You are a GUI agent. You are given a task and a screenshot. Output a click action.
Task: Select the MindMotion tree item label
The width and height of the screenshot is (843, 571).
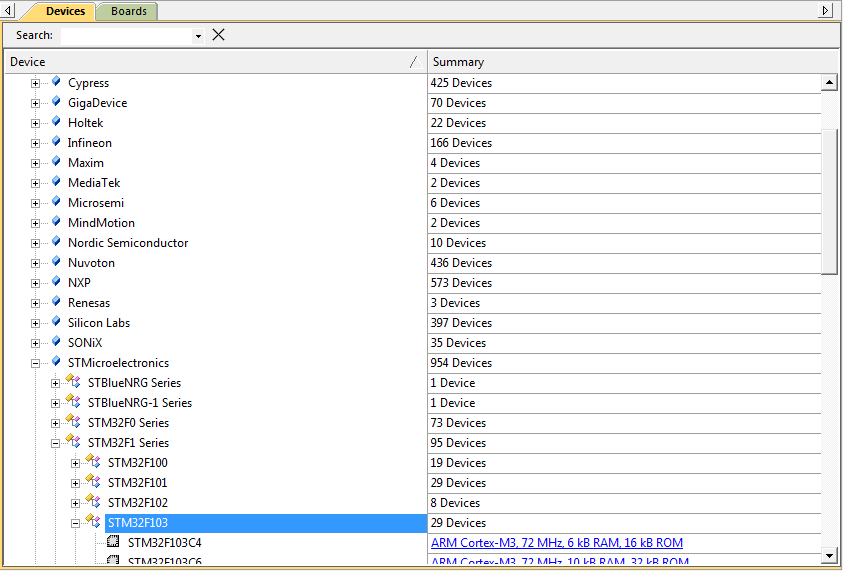(x=101, y=223)
